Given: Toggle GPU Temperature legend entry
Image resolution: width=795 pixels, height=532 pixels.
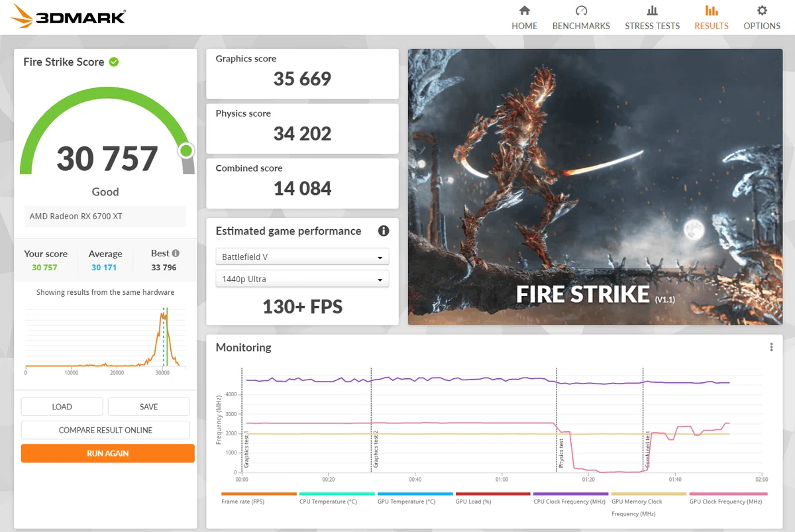Looking at the screenshot, I should coord(415,498).
